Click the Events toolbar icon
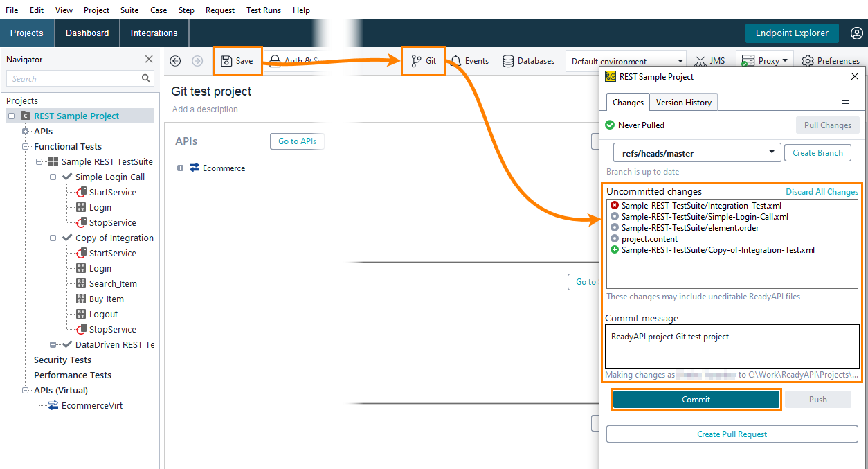 click(469, 61)
